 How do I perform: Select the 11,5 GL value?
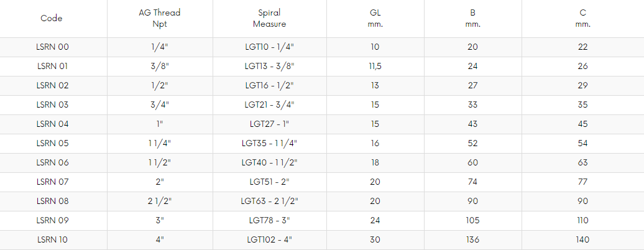tap(375, 66)
